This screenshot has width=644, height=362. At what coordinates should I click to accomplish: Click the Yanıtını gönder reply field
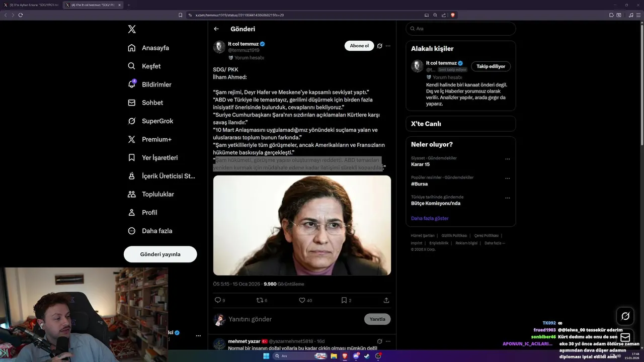click(294, 319)
